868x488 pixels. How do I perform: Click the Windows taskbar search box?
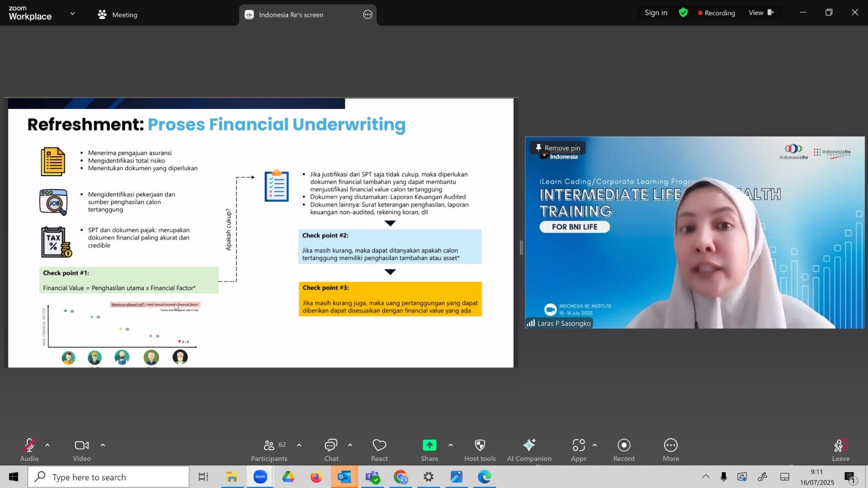(x=108, y=477)
